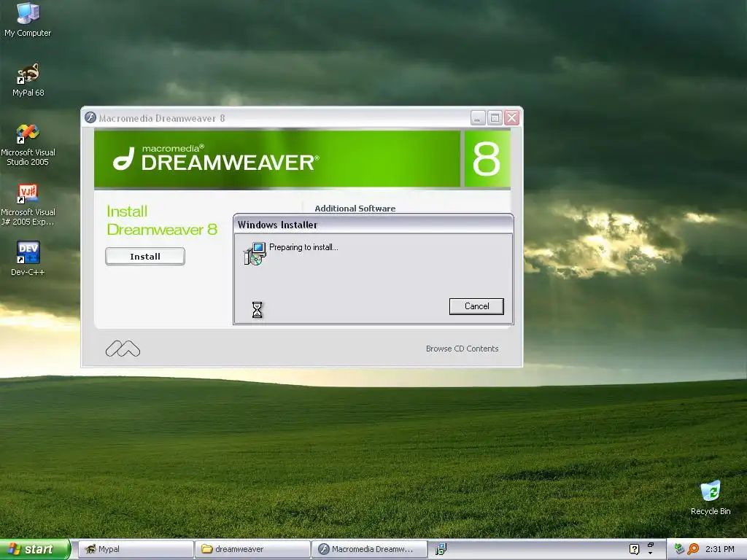Screen dimensions: 747x560
Task: Click the Additional Software heading
Action: 355,208
